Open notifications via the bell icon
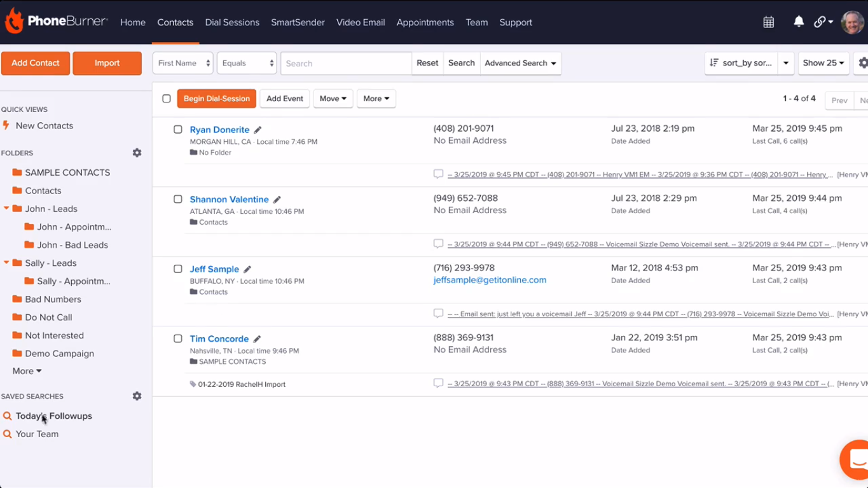Viewport: 868px width, 488px height. tap(798, 22)
